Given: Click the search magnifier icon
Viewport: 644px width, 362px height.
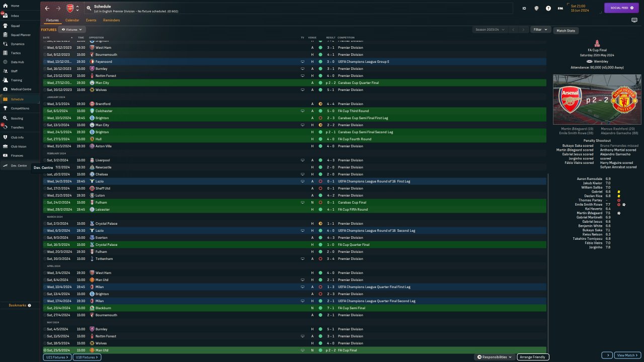Looking at the screenshot, I should pyautogui.click(x=89, y=9).
